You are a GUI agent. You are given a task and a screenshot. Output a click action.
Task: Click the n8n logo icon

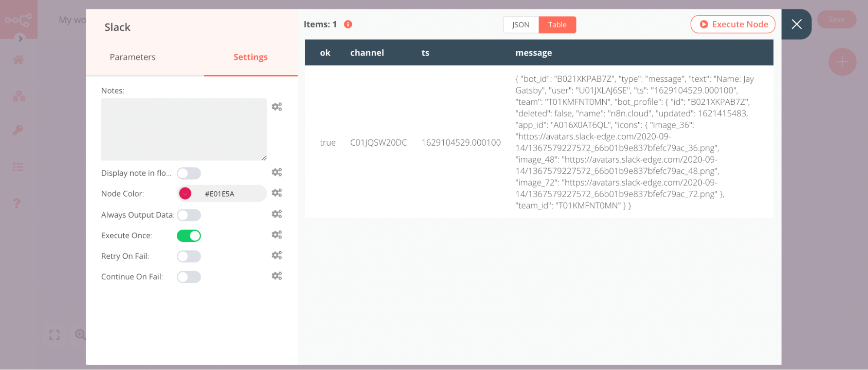click(18, 20)
